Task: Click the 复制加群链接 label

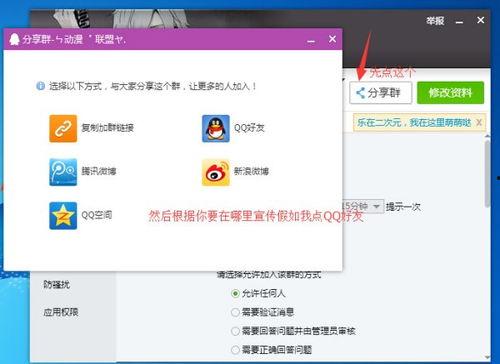Action: pyautogui.click(x=108, y=128)
